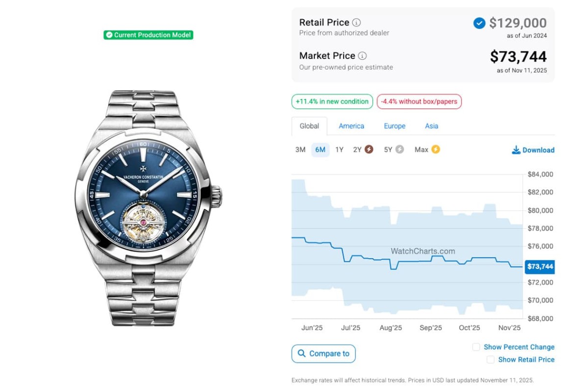Click the 5Y lightning icon
588x389 pixels.
pyautogui.click(x=400, y=150)
